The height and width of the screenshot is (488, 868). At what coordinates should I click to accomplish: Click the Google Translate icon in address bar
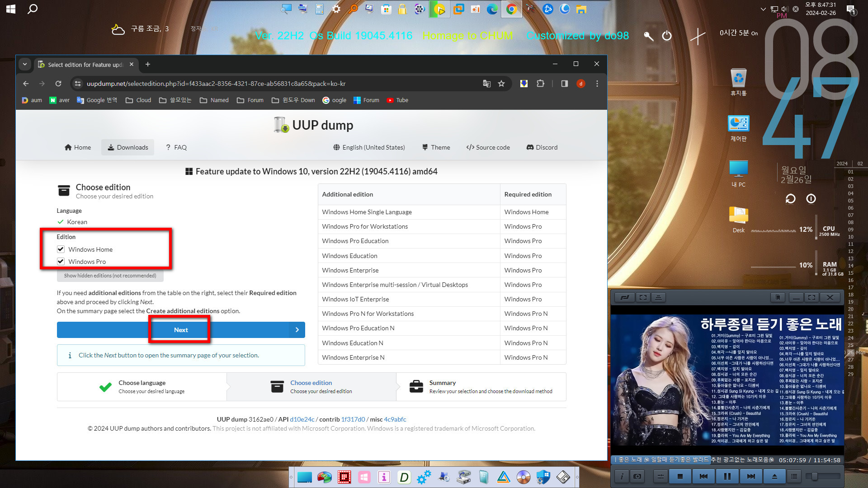(x=486, y=84)
